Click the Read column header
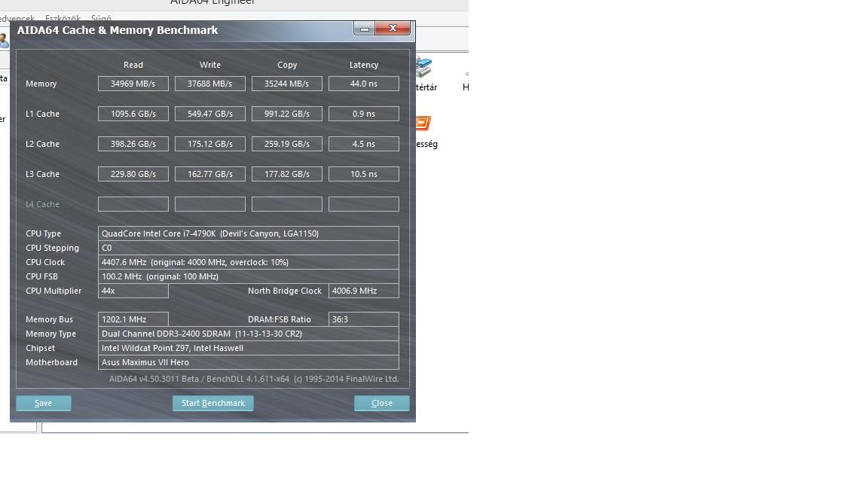Screen dimensions: 868x488 [x=133, y=65]
